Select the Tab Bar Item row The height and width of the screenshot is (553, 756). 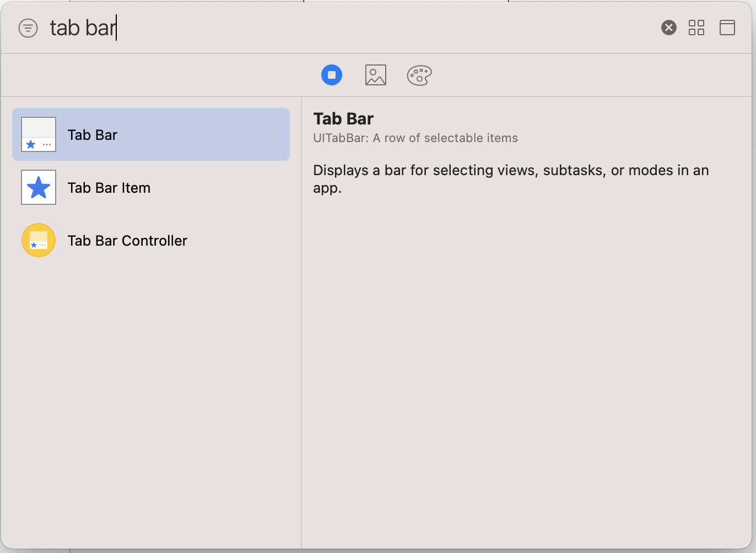[x=151, y=187]
